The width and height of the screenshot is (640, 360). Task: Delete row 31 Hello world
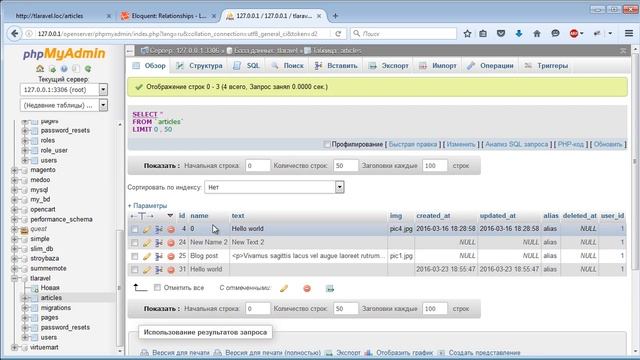[x=171, y=270]
